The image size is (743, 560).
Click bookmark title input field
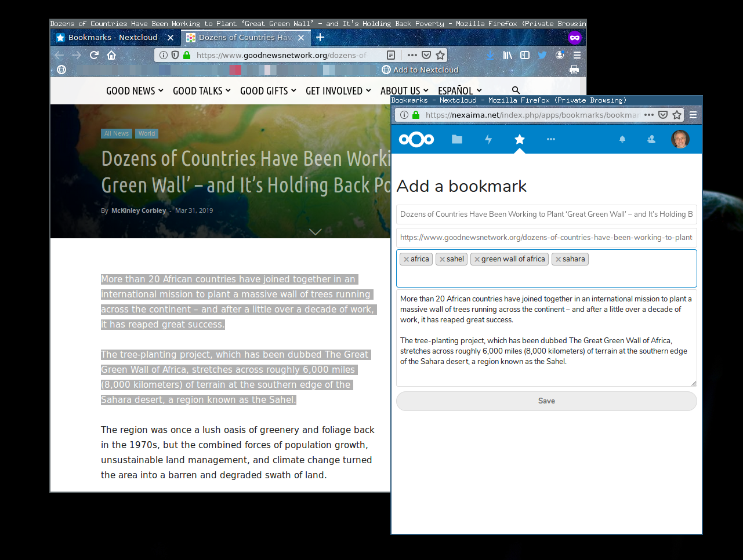[546, 214]
